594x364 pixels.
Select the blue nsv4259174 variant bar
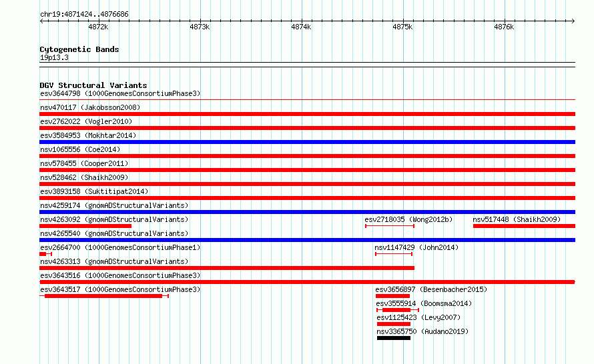point(307,212)
